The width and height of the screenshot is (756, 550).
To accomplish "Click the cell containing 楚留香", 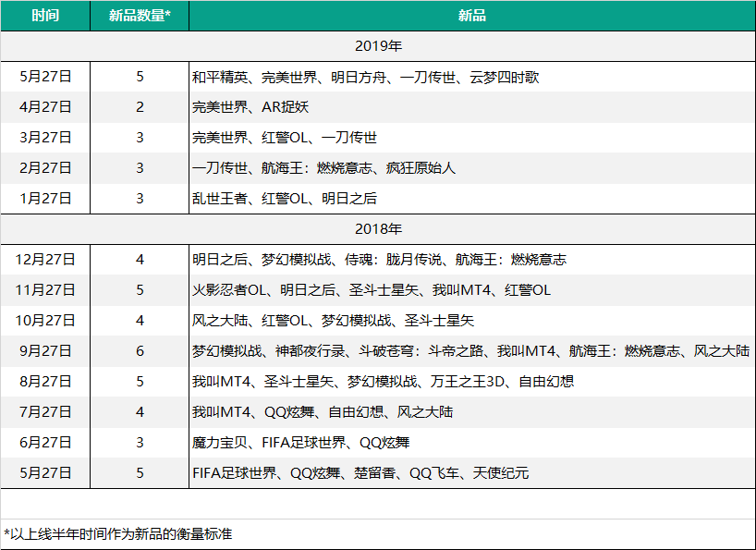I will point(472,473).
